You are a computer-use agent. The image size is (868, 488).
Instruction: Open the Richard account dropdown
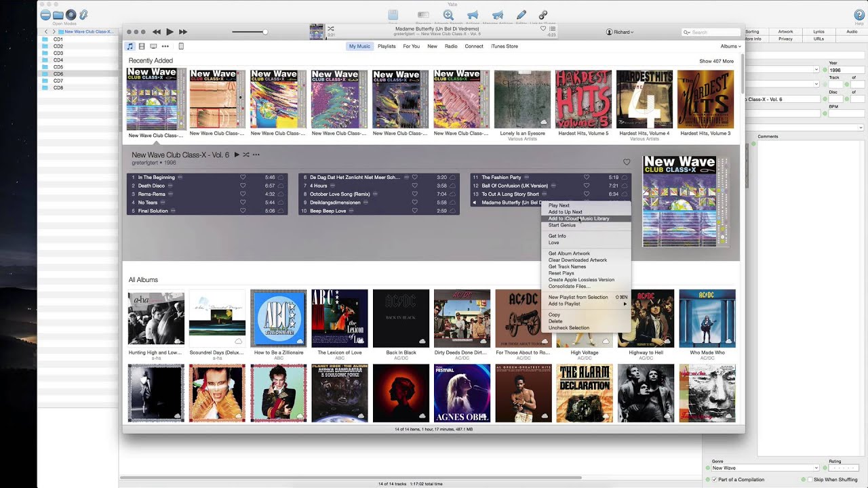pos(620,32)
